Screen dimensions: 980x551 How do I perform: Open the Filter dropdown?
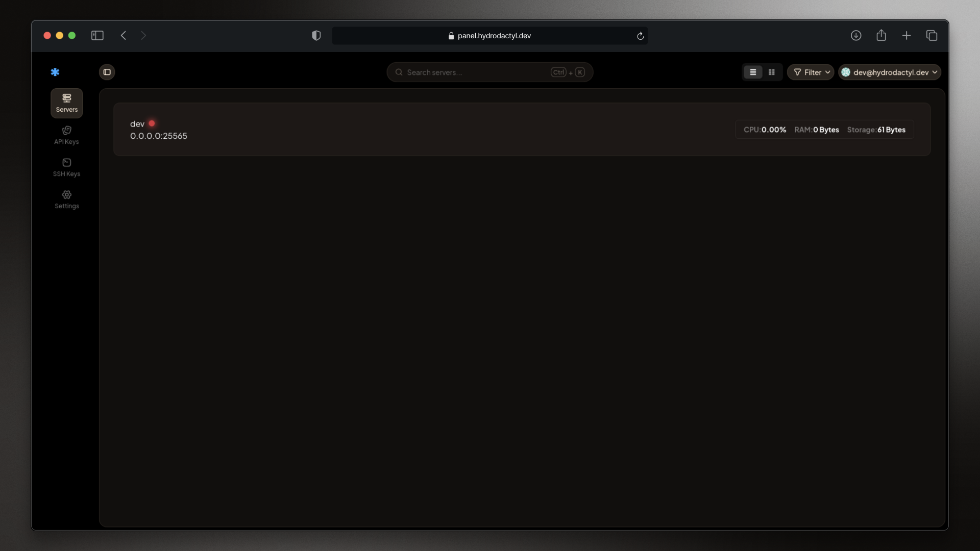click(x=811, y=72)
